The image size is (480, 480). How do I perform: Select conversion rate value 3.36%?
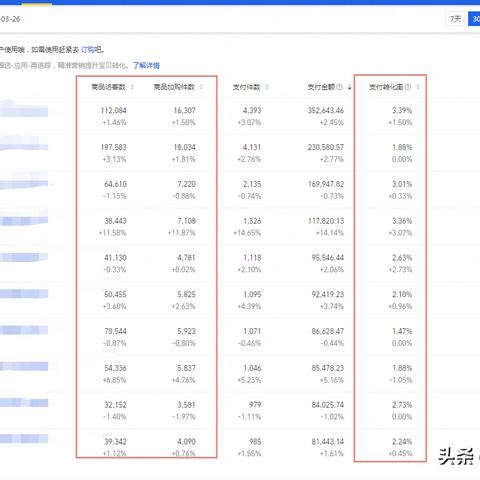point(402,221)
